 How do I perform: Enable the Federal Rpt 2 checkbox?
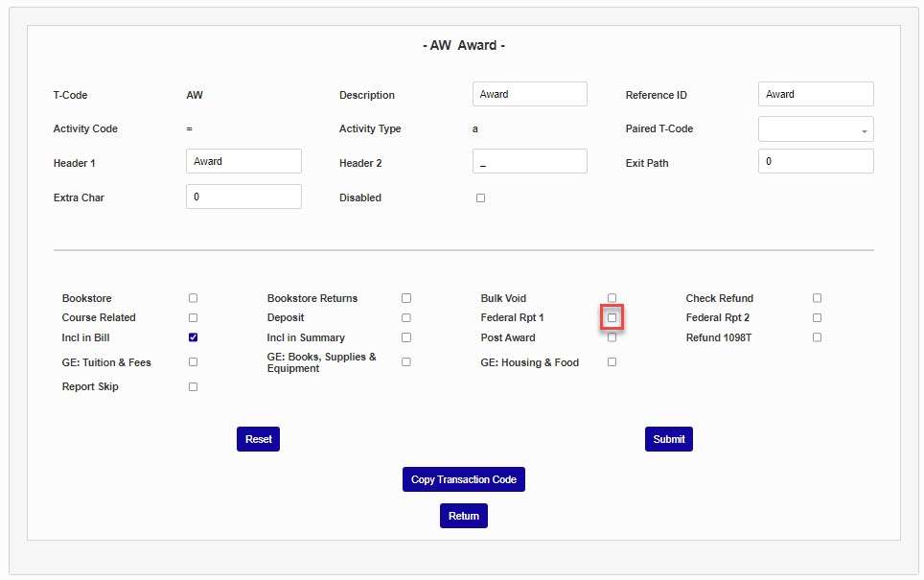point(817,318)
